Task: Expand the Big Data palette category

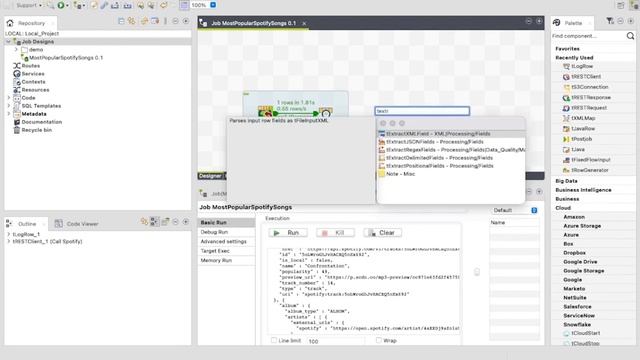Action: (x=566, y=181)
